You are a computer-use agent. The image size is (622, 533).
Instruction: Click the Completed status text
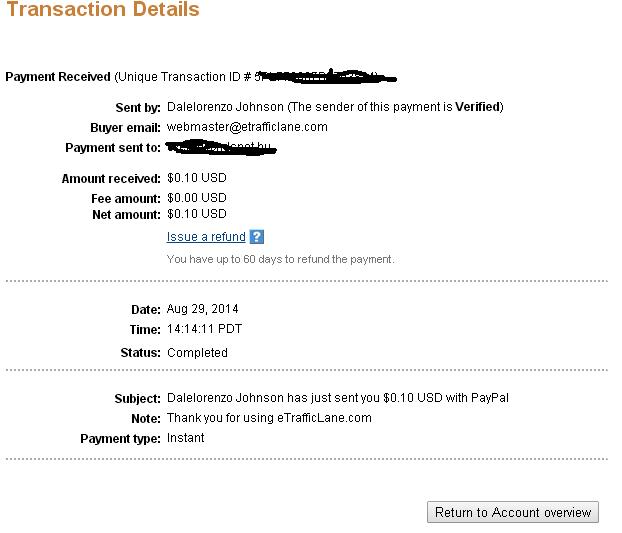[x=197, y=353]
